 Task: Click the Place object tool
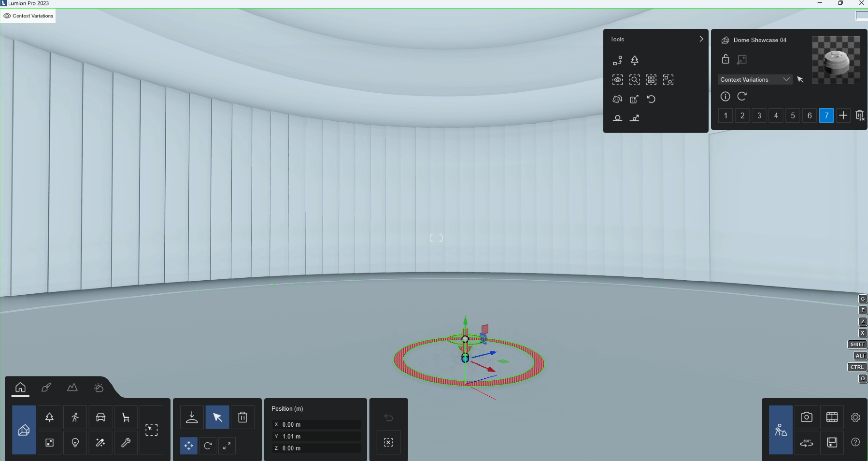pyautogui.click(x=192, y=418)
